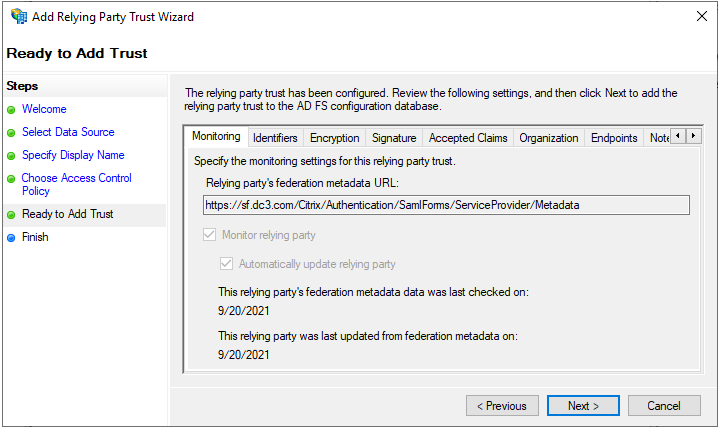Toggle the Monitor relying party checkbox
Screen dimensions: 718x429
click(x=209, y=235)
